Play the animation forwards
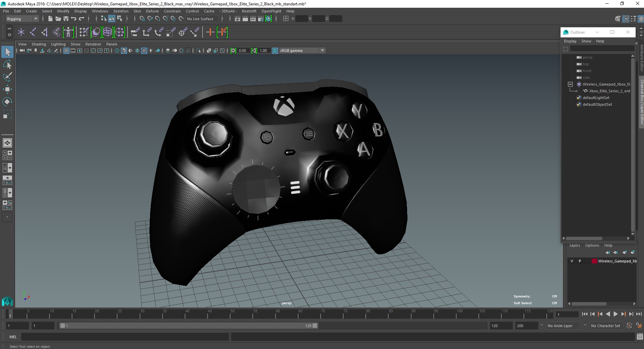This screenshot has height=349, width=644. [615, 314]
